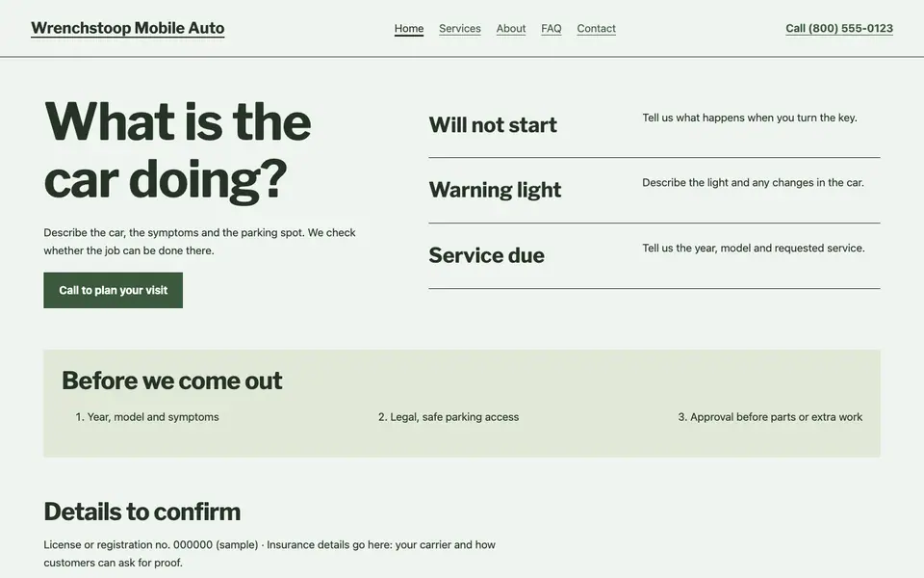Click list item 'Year, model and symptoms'
This screenshot has height=578, width=924.
147,417
